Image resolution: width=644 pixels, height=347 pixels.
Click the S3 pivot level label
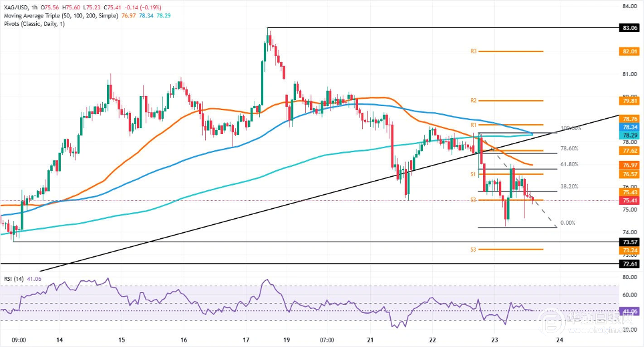[x=472, y=249]
